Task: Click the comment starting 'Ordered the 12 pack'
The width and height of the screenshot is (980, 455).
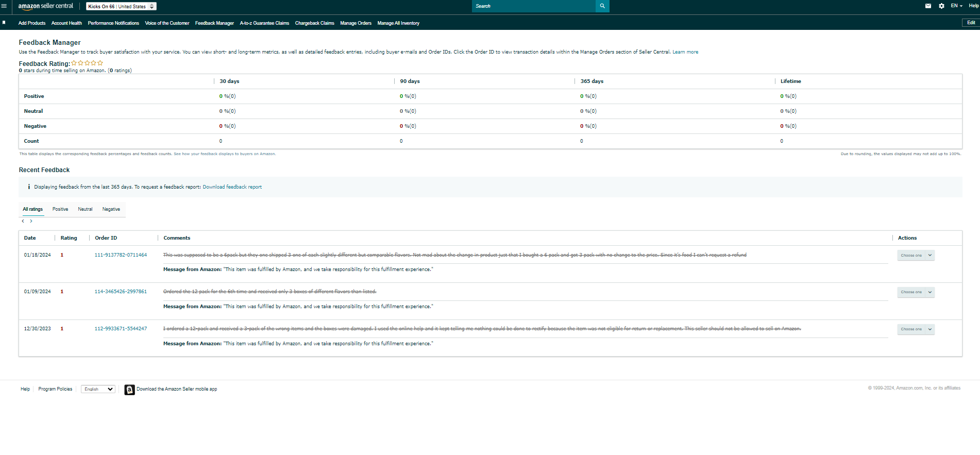Action: coord(270,292)
